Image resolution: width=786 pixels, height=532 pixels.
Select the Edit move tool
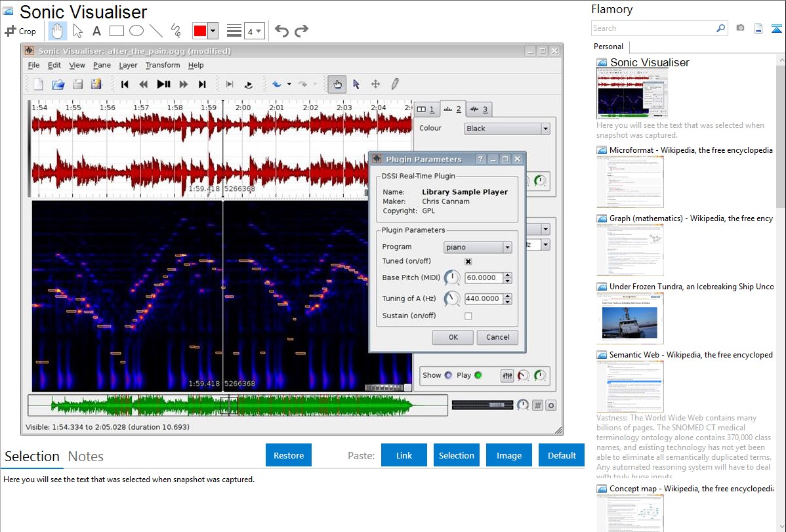pos(375,84)
